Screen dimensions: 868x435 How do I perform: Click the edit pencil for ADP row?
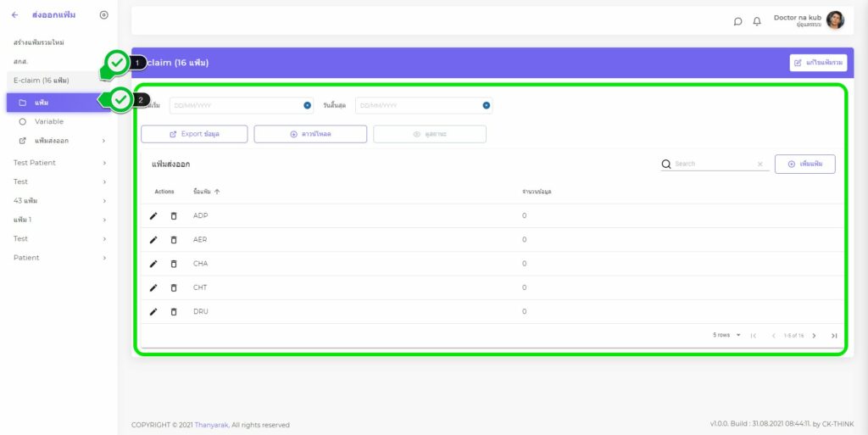(153, 215)
